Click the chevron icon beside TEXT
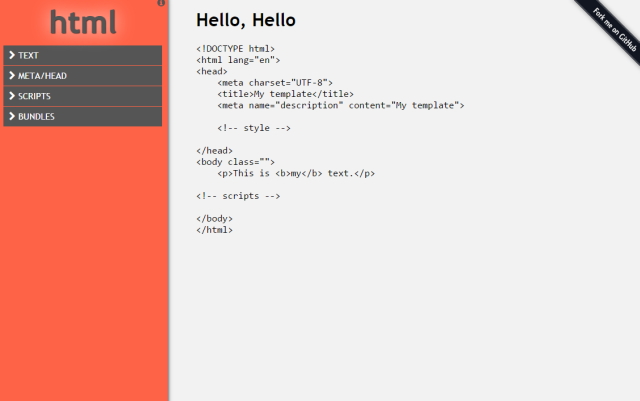The image size is (640, 401). pyautogui.click(x=12, y=55)
